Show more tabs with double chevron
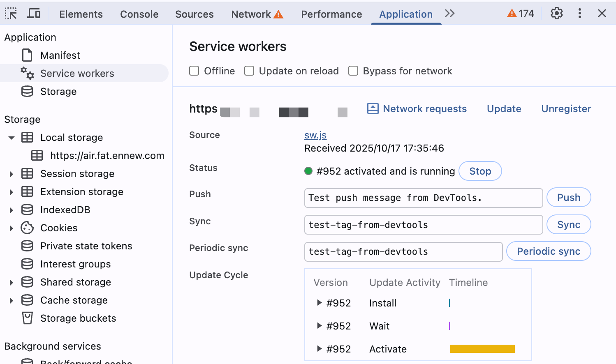The image size is (616, 364). (x=450, y=14)
